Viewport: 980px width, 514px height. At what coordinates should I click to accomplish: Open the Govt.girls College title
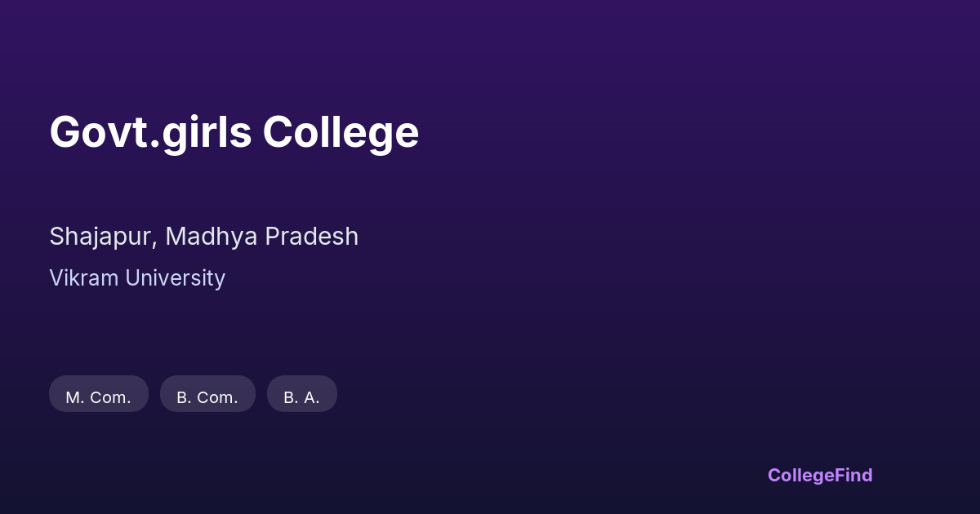pyautogui.click(x=234, y=132)
